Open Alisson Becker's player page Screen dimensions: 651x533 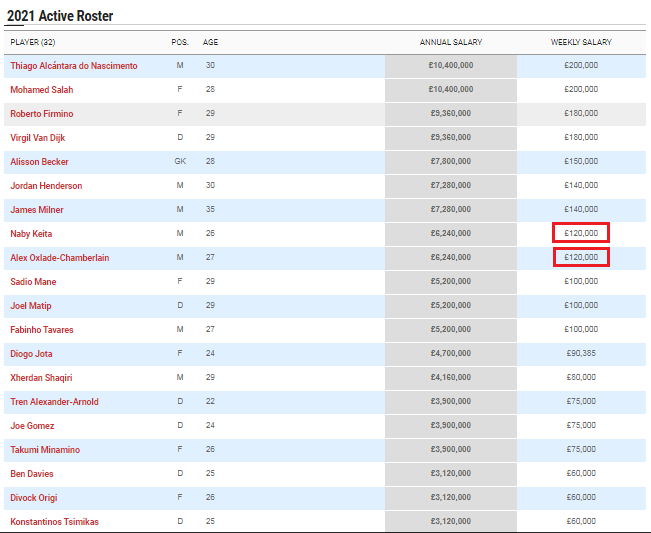pos(39,162)
